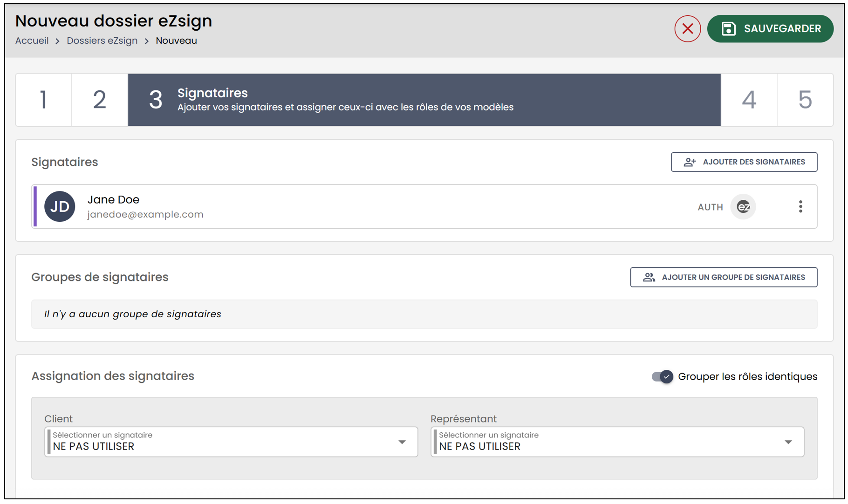Screen dimensions: 848x504
Task: Toggle Grouper les rôles identiques switch
Action: (x=662, y=376)
